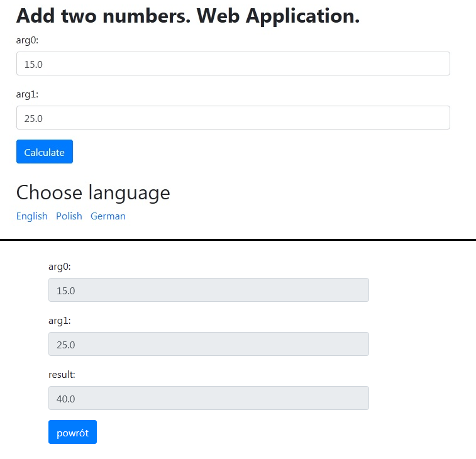Select the result field showing 40.0
476x459 pixels.
[208, 398]
